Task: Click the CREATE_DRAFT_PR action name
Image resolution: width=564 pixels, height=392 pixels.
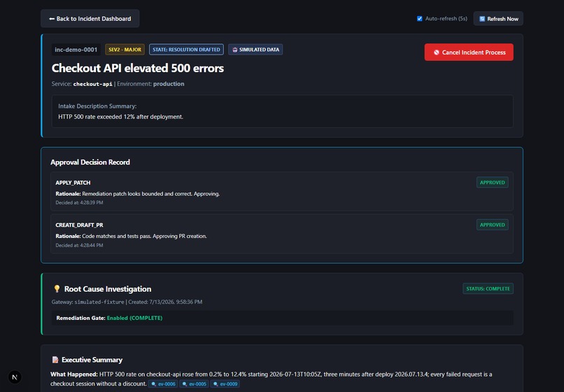Action: [x=80, y=225]
